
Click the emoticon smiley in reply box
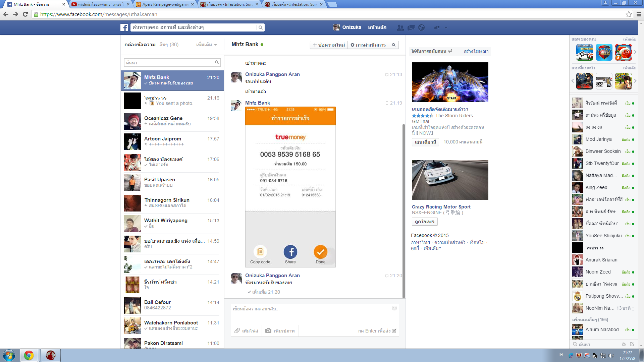click(394, 308)
